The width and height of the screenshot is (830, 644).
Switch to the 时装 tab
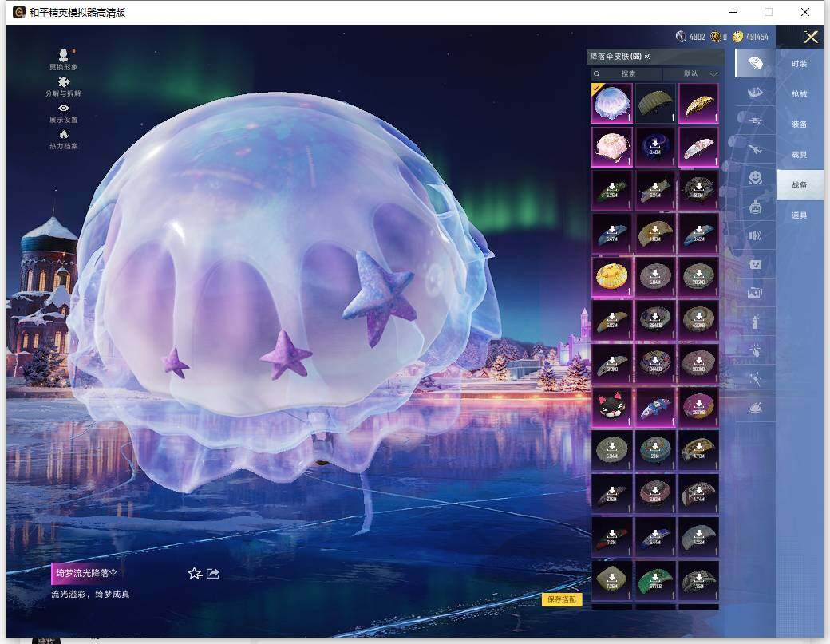pyautogui.click(x=800, y=64)
